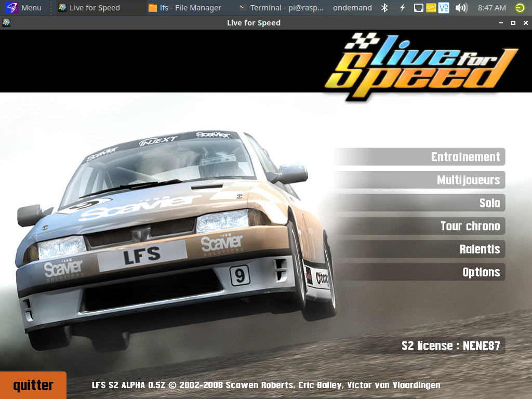Click the orange quitter button
The image size is (532, 399).
pos(33,385)
